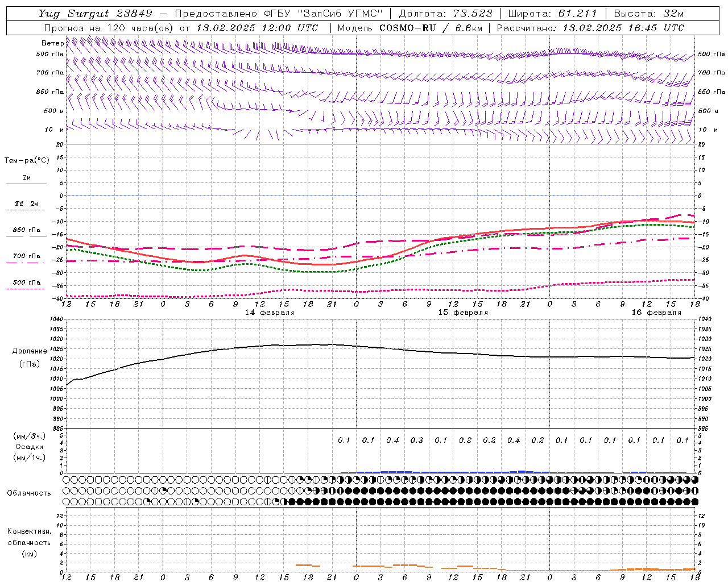Click the "(мм/1ч.)" units label

pyautogui.click(x=29, y=458)
